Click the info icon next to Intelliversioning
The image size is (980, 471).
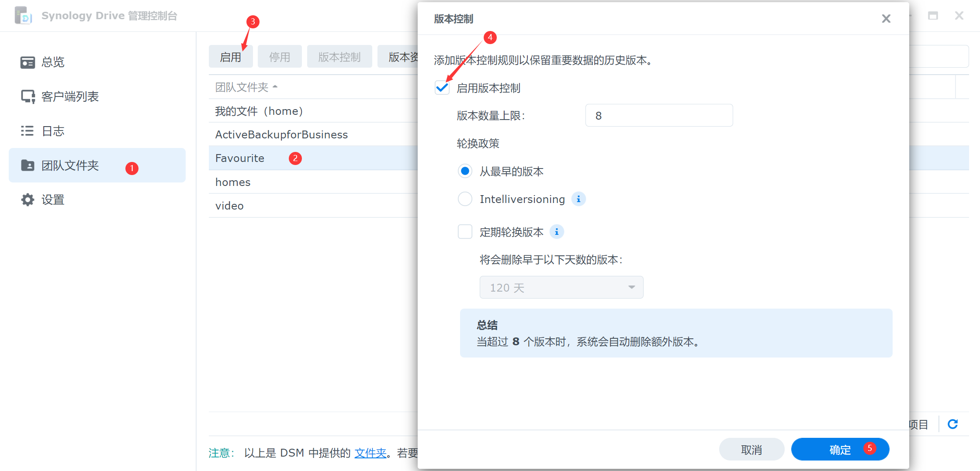[x=578, y=199]
